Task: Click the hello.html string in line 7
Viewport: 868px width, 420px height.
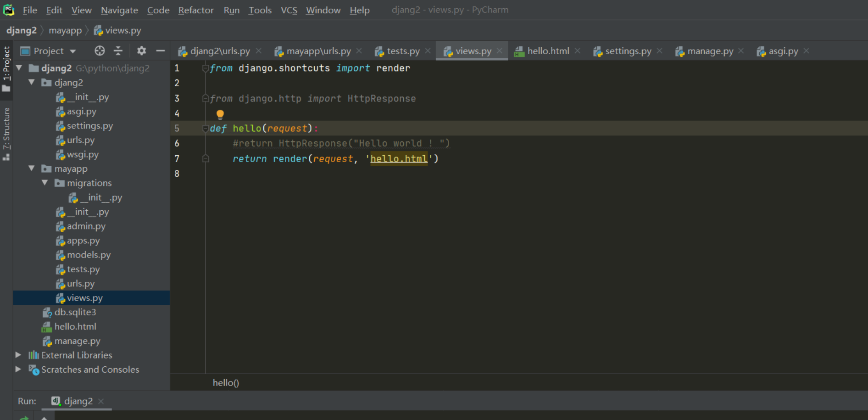Action: (x=399, y=159)
